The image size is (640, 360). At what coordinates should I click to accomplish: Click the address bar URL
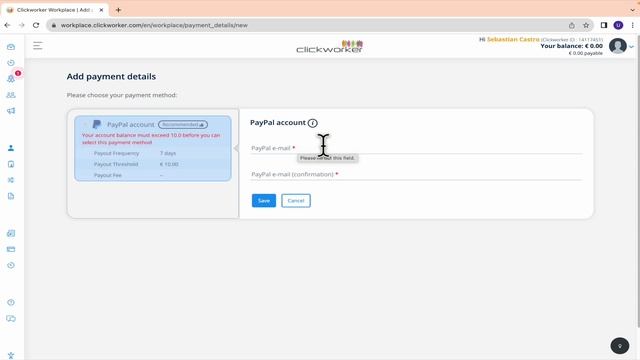pos(154,25)
